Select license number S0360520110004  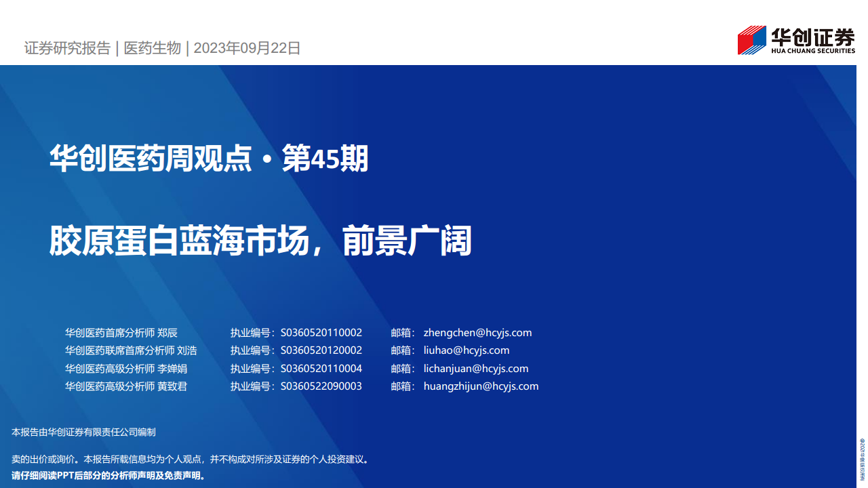tap(321, 369)
